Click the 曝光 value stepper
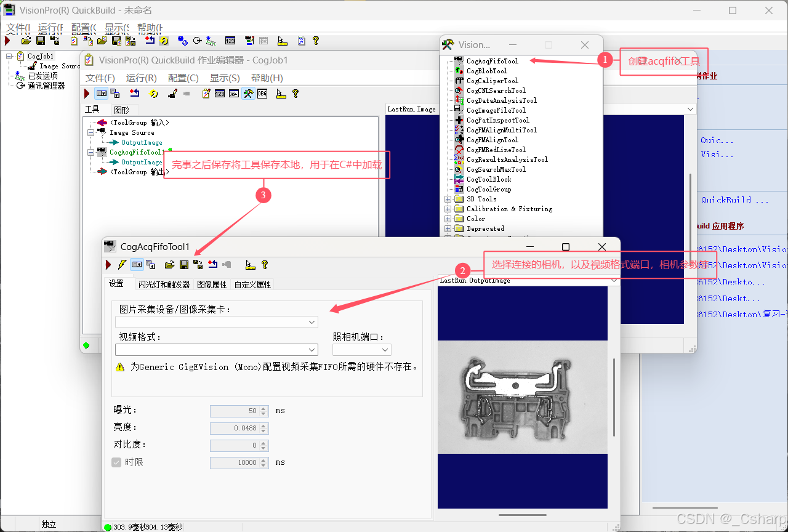Screen dimensions: 788x532 pyautogui.click(x=264, y=411)
